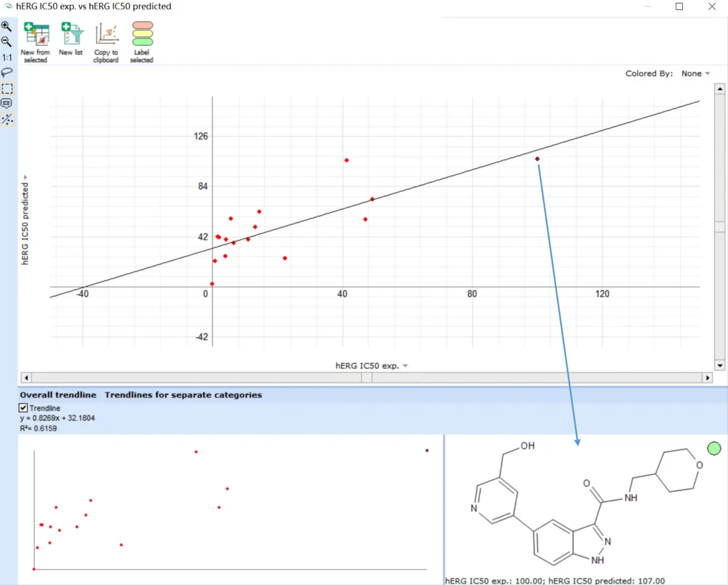Reset the plot to 1:1 scale

pyautogui.click(x=7, y=57)
